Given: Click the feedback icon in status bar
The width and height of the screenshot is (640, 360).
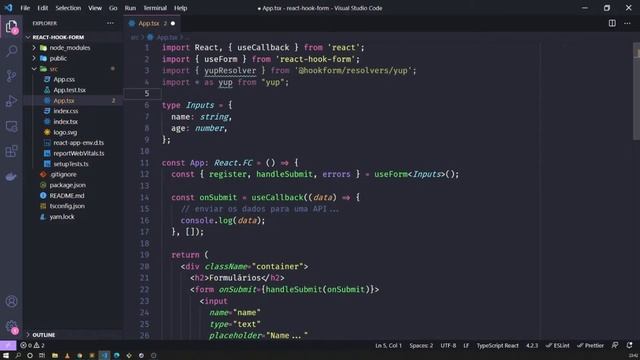Looking at the screenshot, I should click(x=615, y=345).
